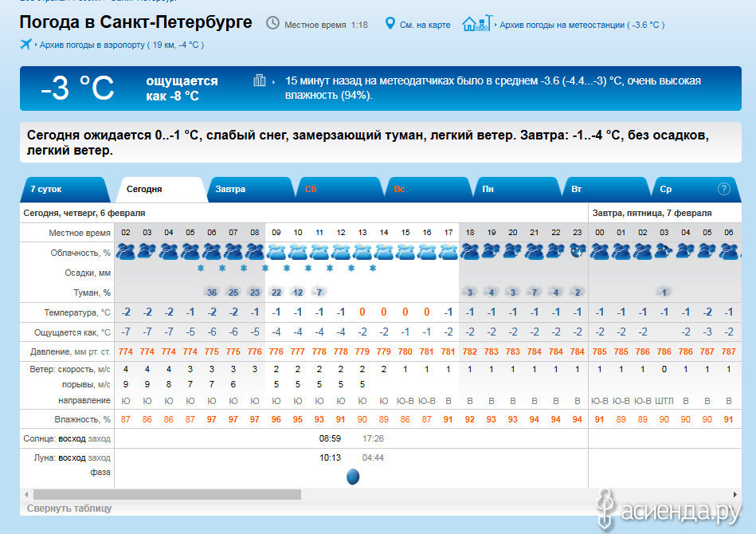Click the airplane icon for airport archive
The image size is (756, 534).
click(26, 45)
